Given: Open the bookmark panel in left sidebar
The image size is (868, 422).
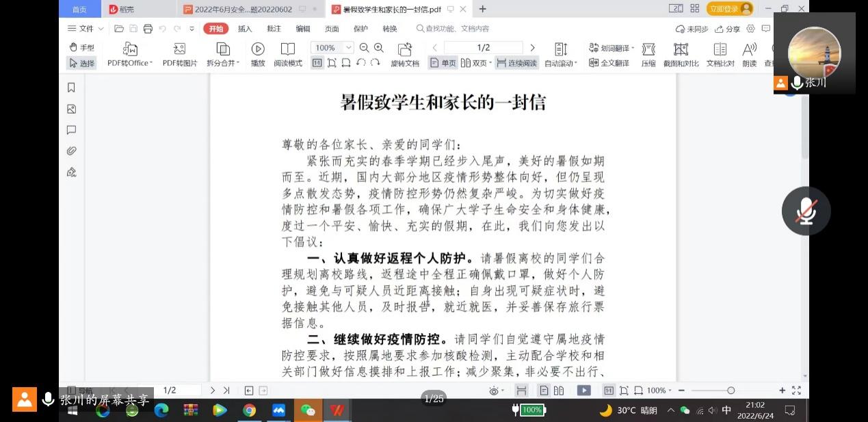Looking at the screenshot, I should coord(71,88).
